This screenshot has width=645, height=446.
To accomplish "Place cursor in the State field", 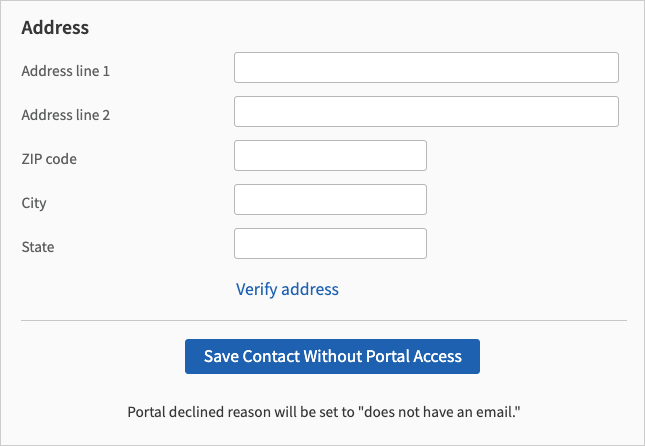I will click(330, 244).
